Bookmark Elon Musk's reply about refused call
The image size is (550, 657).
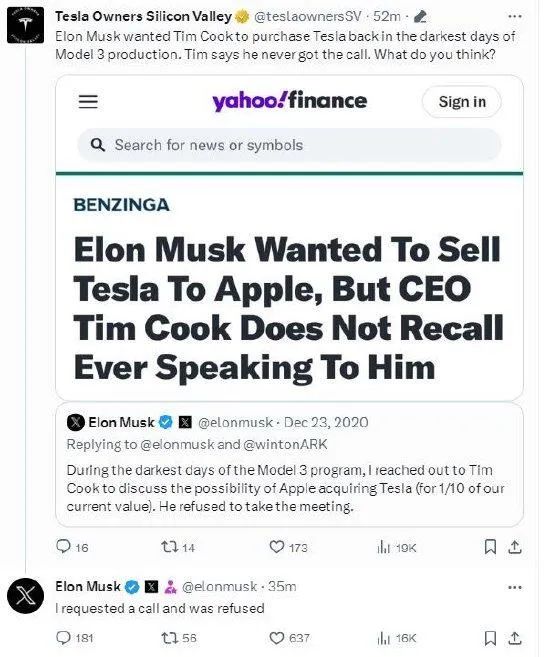coord(490,638)
